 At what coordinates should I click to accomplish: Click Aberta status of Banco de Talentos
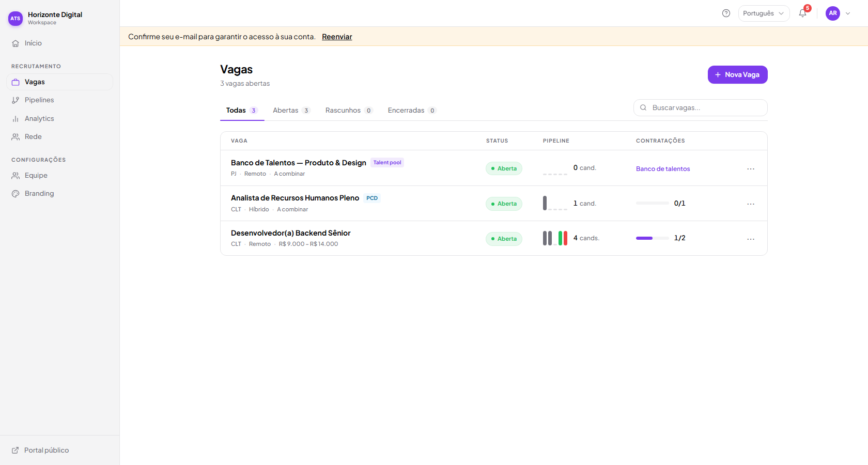[504, 168]
